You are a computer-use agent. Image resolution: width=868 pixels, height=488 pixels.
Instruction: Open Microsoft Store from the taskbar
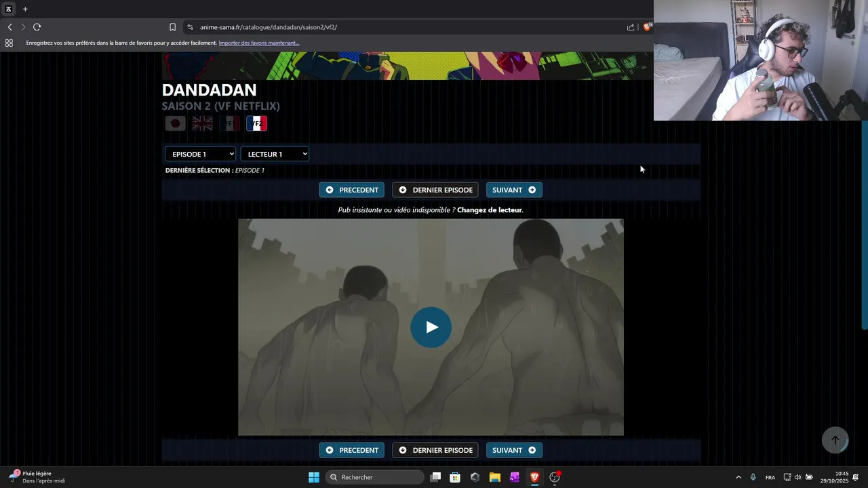(455, 477)
